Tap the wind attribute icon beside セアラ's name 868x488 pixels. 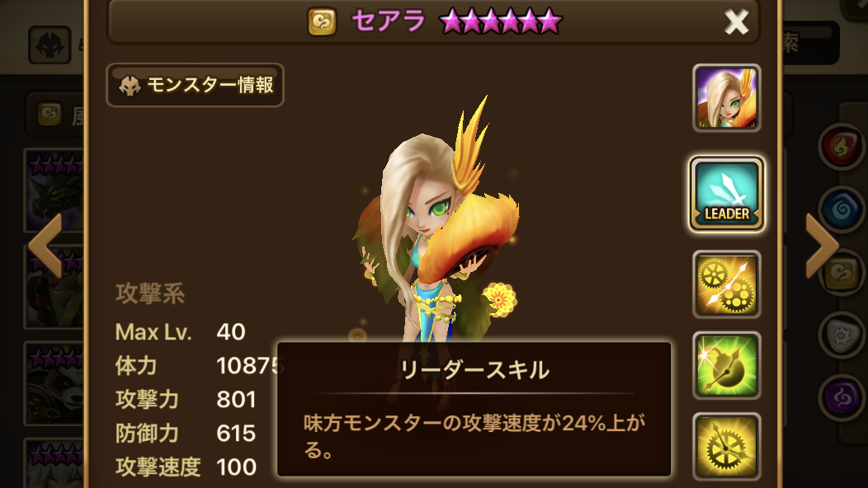click(322, 21)
